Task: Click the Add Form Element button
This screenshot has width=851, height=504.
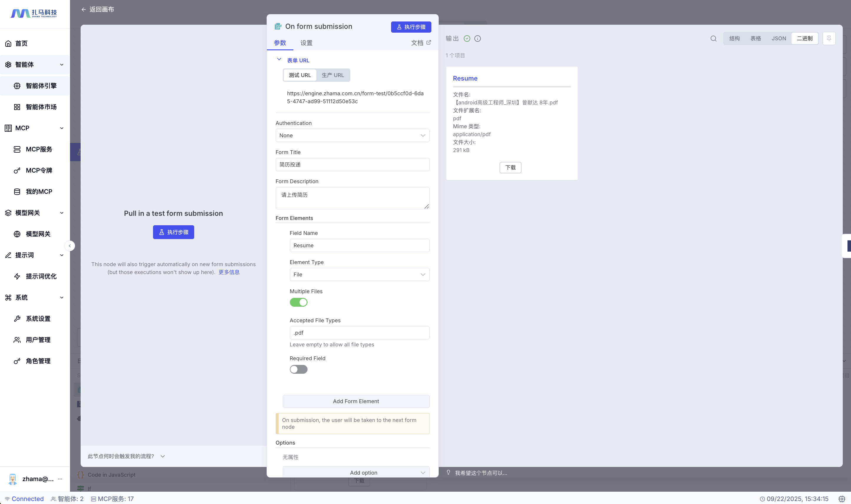Action: [x=356, y=401]
